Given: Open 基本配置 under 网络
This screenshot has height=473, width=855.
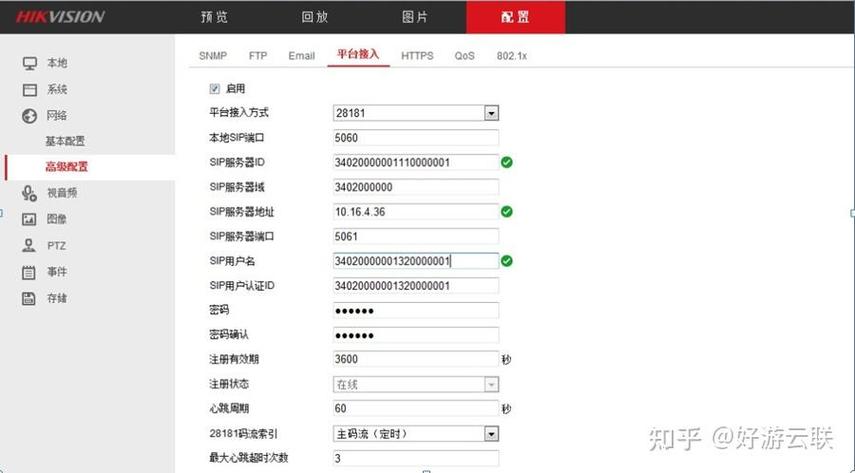Looking at the screenshot, I should click(x=65, y=141).
